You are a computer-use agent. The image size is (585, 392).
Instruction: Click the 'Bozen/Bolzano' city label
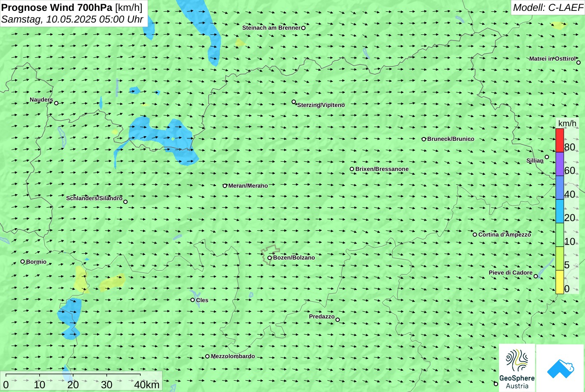coord(294,257)
